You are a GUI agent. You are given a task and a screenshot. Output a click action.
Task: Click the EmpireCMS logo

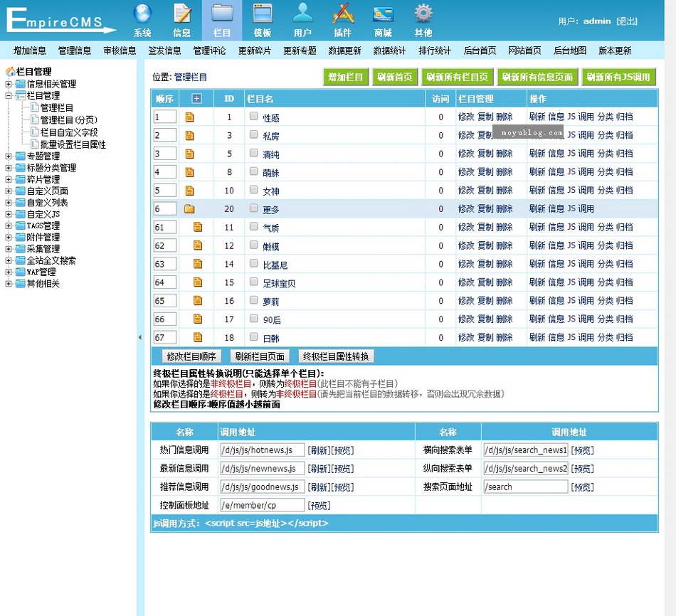click(61, 20)
